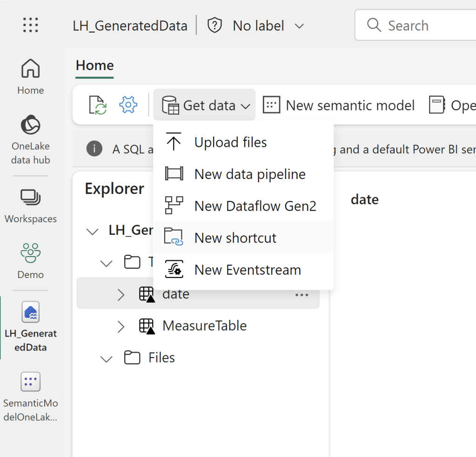
Task: Expand the MeasureTable node
Action: coord(121,326)
